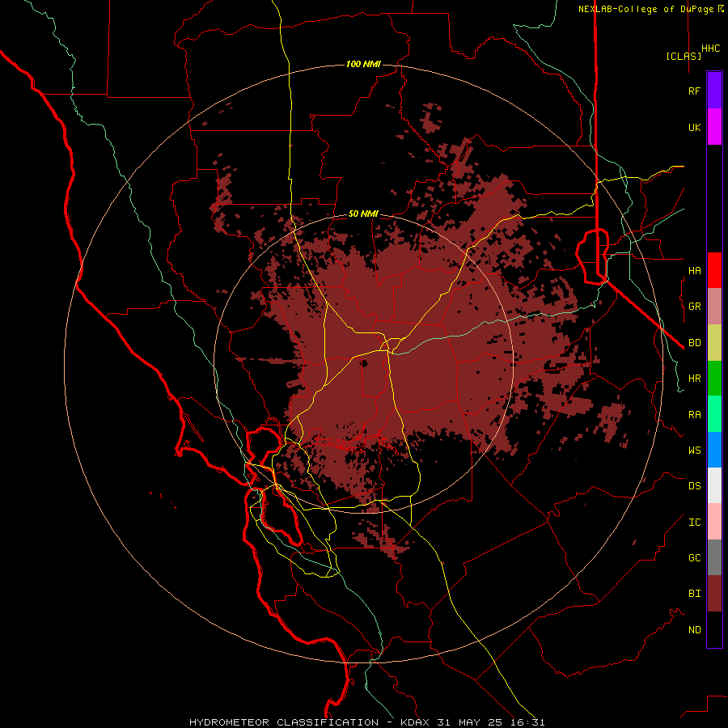Click the 'IC' legend label

(x=694, y=523)
